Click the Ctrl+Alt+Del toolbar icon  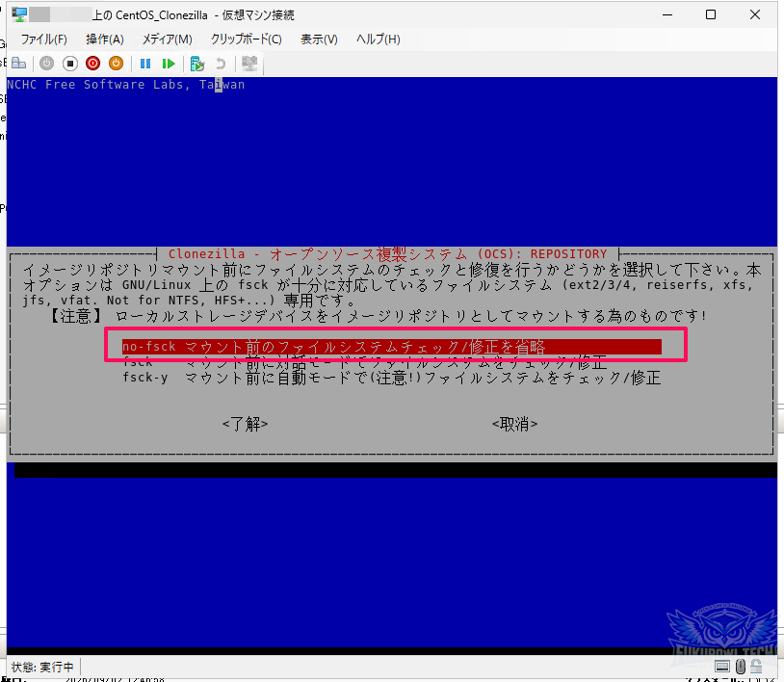point(19,64)
